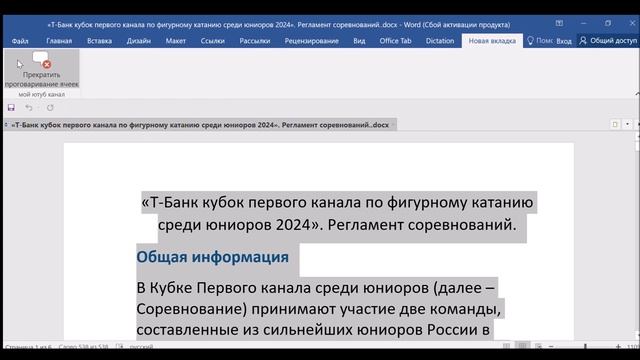Switch to the Рецензирование tab
The image size is (640, 360).
click(x=312, y=41)
